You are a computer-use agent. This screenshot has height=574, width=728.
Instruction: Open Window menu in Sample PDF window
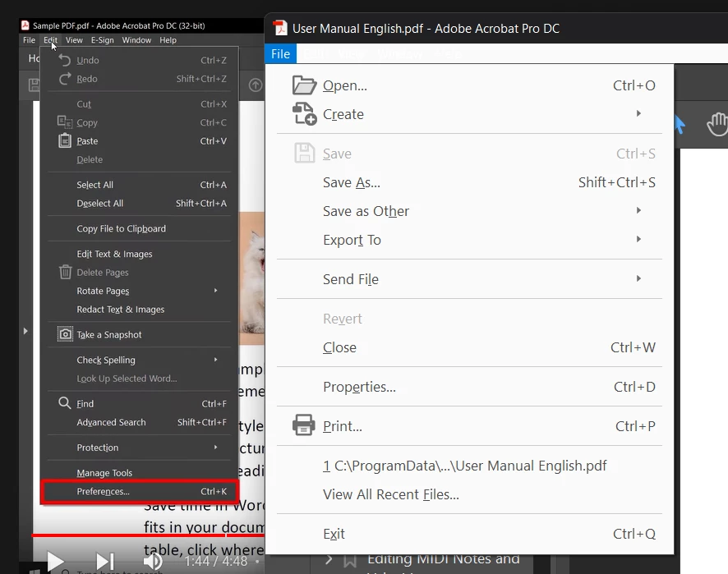click(x=136, y=40)
